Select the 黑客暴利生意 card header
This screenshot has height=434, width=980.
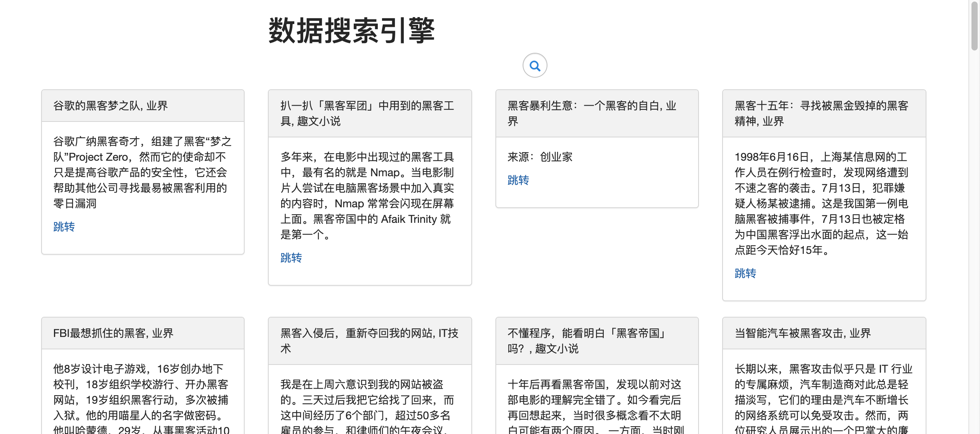pyautogui.click(x=591, y=113)
